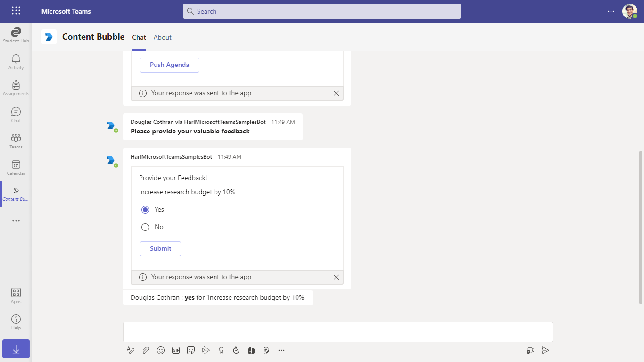
Task: Dismiss response notice under Push Agenda
Action: point(336,93)
